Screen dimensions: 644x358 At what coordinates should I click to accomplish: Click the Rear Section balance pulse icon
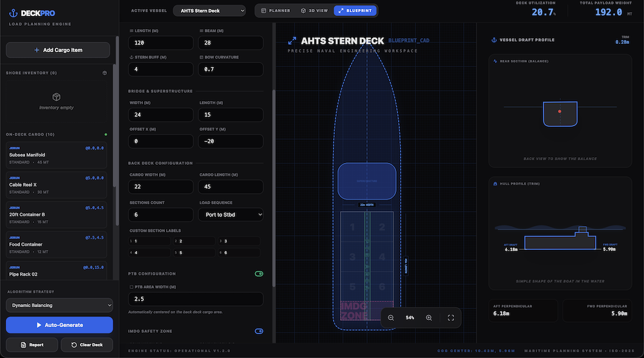495,61
